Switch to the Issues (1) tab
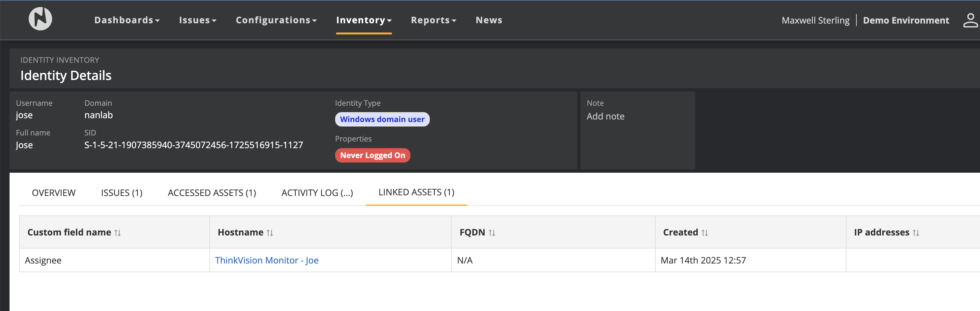The width and height of the screenshot is (980, 311). click(121, 193)
